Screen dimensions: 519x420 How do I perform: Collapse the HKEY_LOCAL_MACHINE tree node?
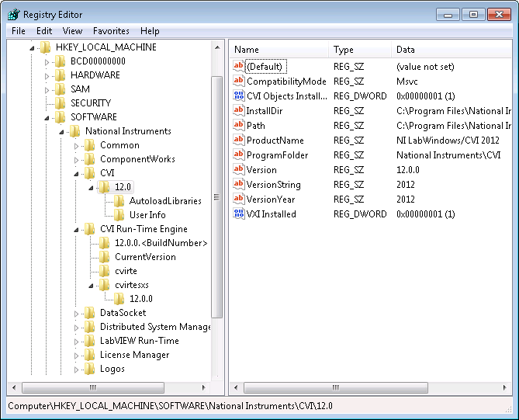coord(32,48)
